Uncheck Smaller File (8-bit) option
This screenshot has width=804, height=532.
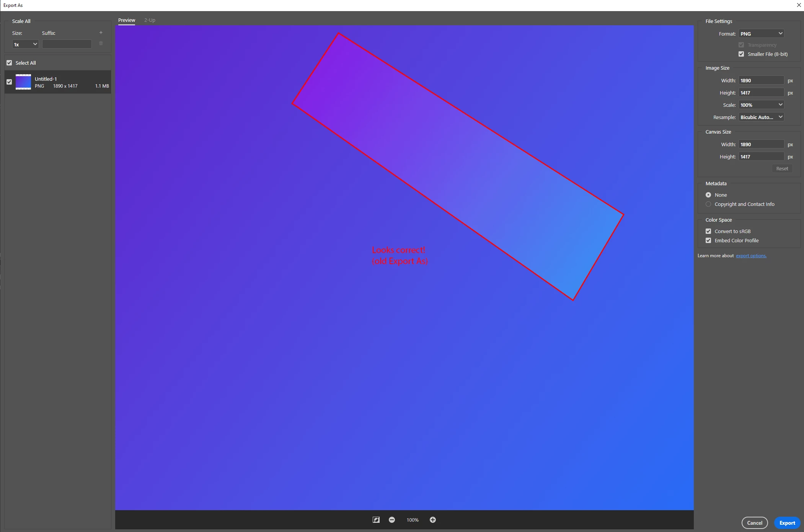pos(741,54)
